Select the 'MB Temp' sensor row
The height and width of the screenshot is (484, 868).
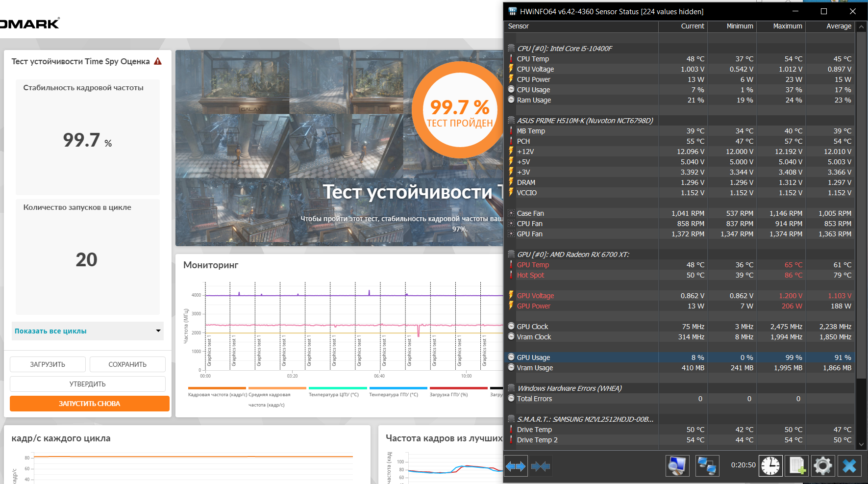tap(679, 131)
